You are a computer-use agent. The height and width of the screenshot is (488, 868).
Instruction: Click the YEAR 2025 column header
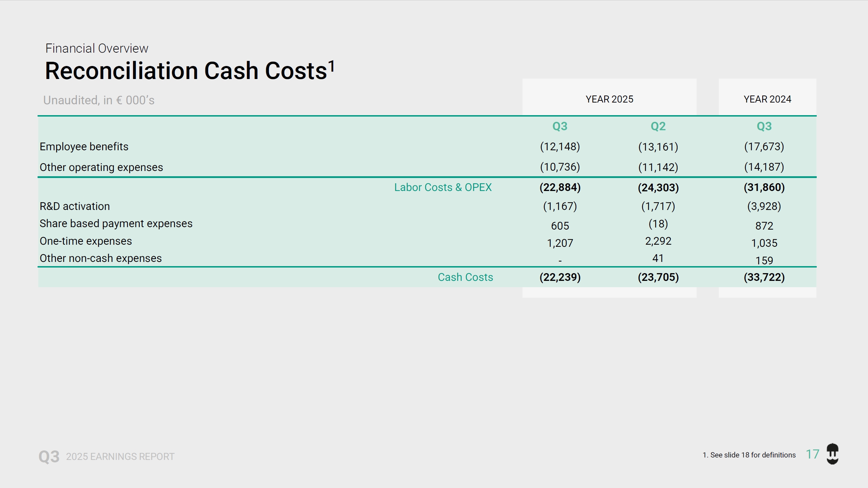click(x=609, y=99)
